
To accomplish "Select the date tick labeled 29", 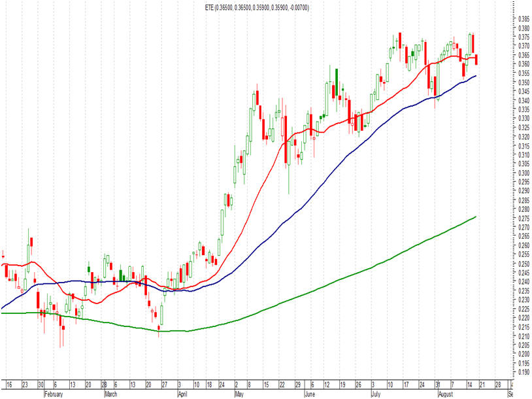I will [x=297, y=385].
